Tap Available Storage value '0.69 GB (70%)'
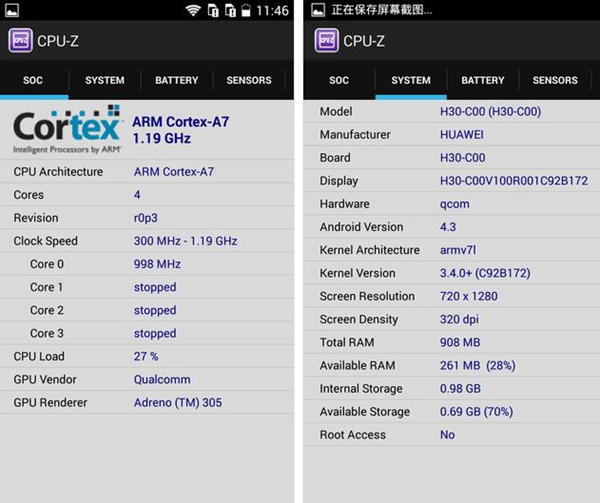600x503 pixels. click(476, 412)
